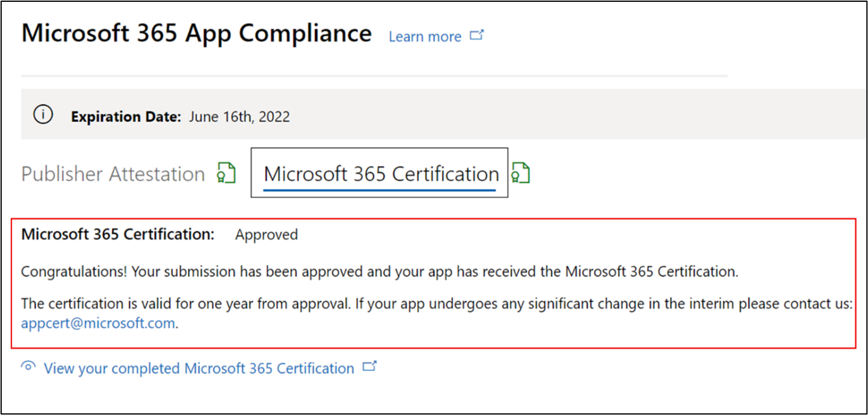The width and height of the screenshot is (868, 415).
Task: Click the green certificate icon beside Publisher Attestation
Action: tap(226, 173)
